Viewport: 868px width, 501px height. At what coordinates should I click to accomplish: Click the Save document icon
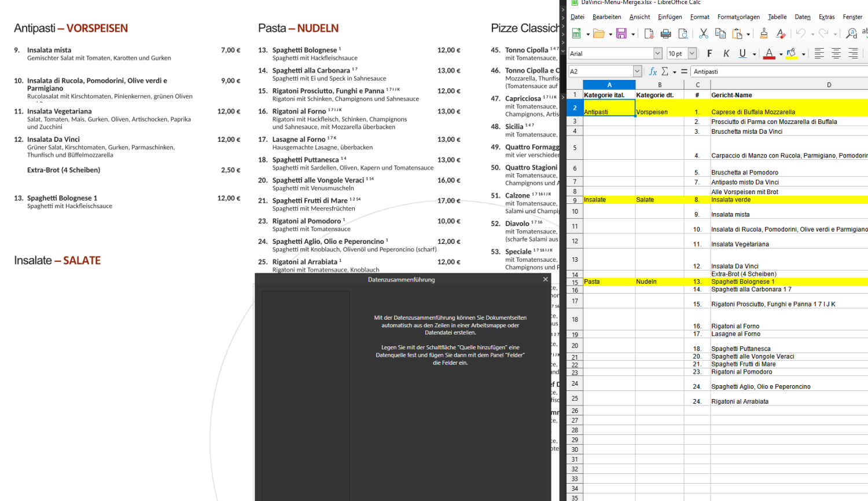click(x=621, y=34)
